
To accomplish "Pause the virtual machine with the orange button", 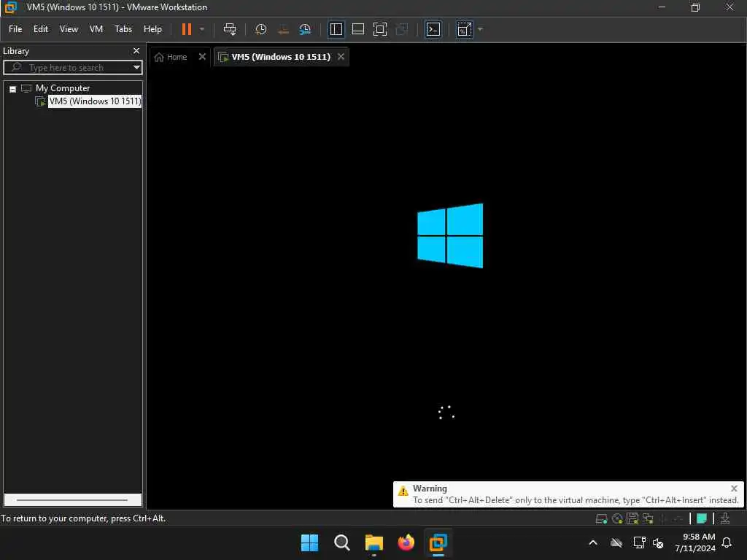I will (x=187, y=29).
